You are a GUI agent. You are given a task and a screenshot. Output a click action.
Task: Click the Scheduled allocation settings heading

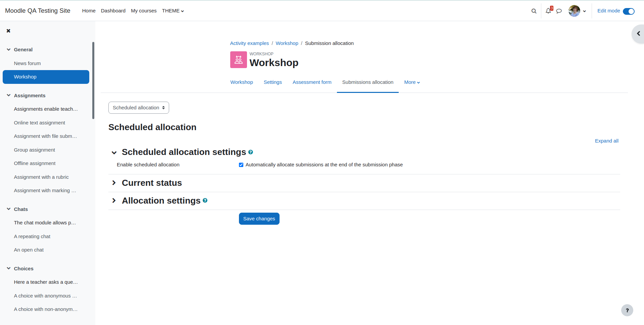(x=184, y=152)
